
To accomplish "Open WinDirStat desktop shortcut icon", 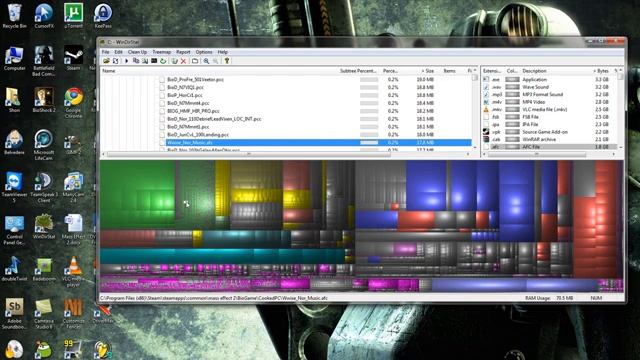I will pos(44,227).
